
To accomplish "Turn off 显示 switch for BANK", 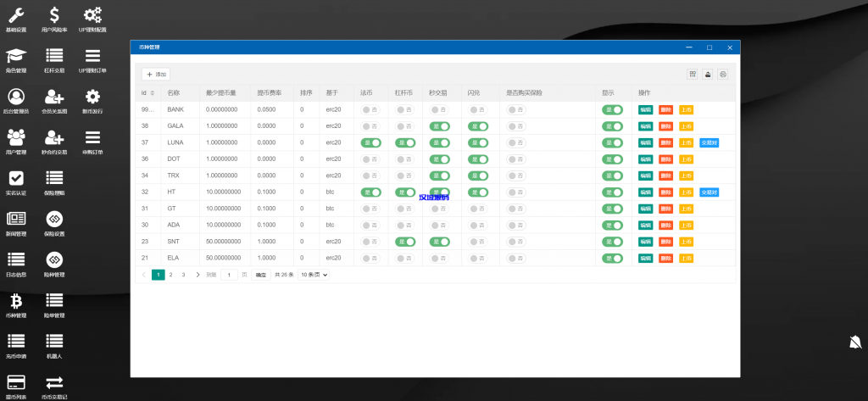I will [x=612, y=109].
